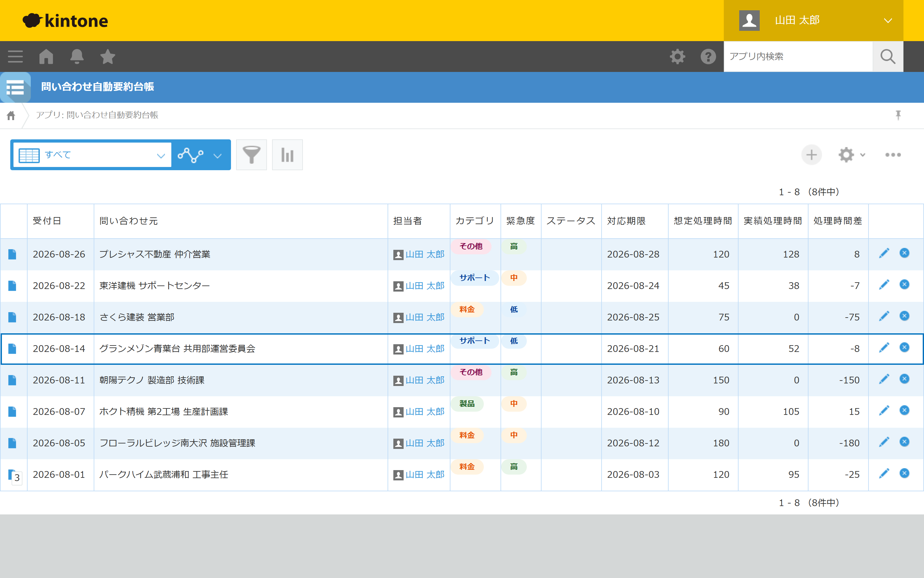Open the hamburger navigation menu
The image size is (924, 578).
tap(15, 57)
